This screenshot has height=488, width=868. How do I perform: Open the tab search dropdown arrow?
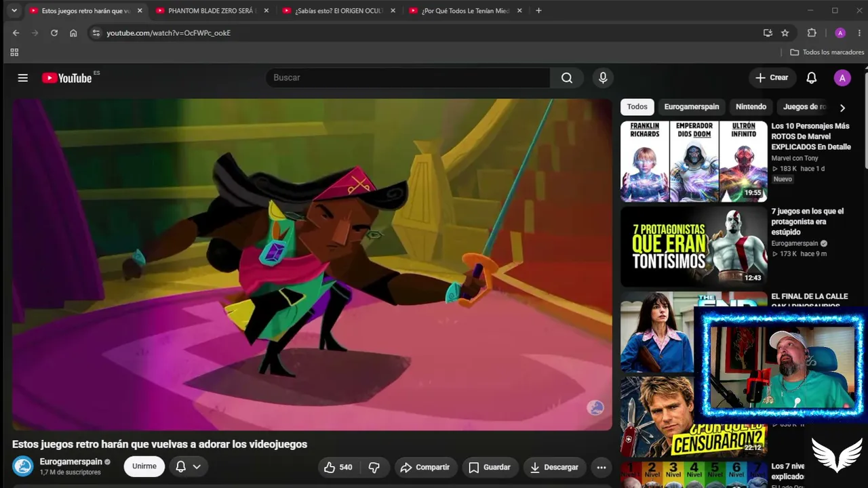14,11
